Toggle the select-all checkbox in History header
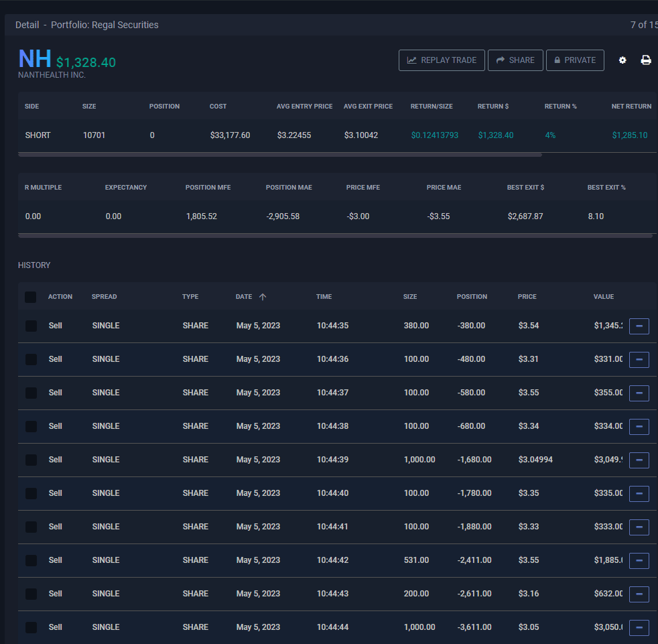 pyautogui.click(x=31, y=297)
